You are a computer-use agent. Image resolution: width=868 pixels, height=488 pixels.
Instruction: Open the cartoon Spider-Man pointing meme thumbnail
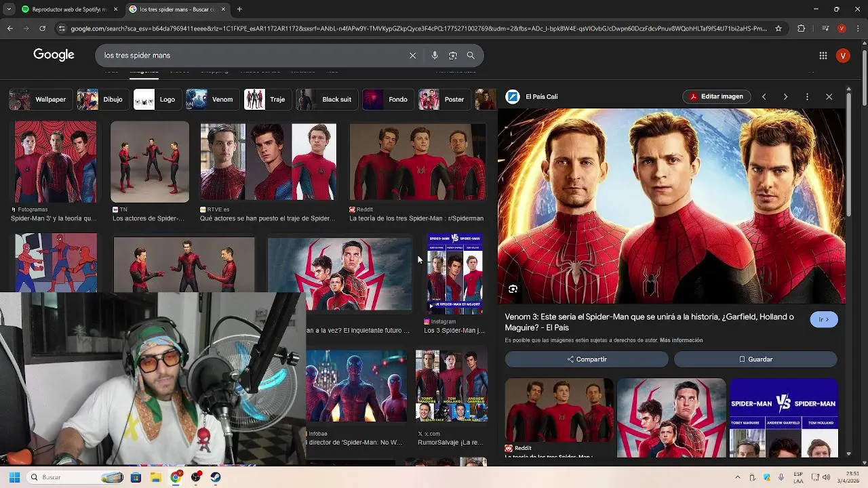click(56, 263)
